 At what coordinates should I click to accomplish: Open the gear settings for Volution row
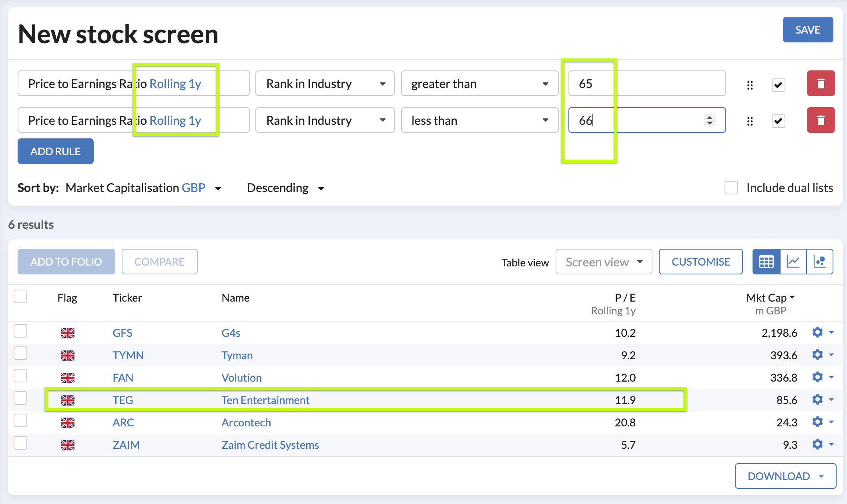pyautogui.click(x=817, y=377)
